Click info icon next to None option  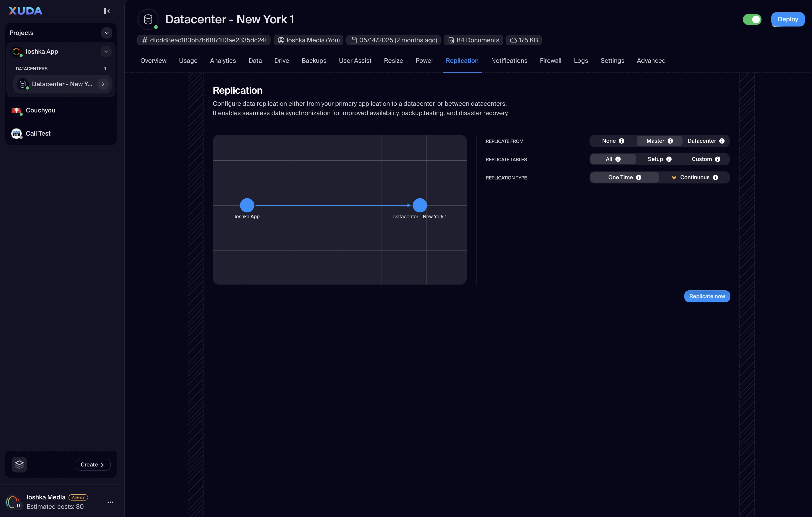click(622, 141)
